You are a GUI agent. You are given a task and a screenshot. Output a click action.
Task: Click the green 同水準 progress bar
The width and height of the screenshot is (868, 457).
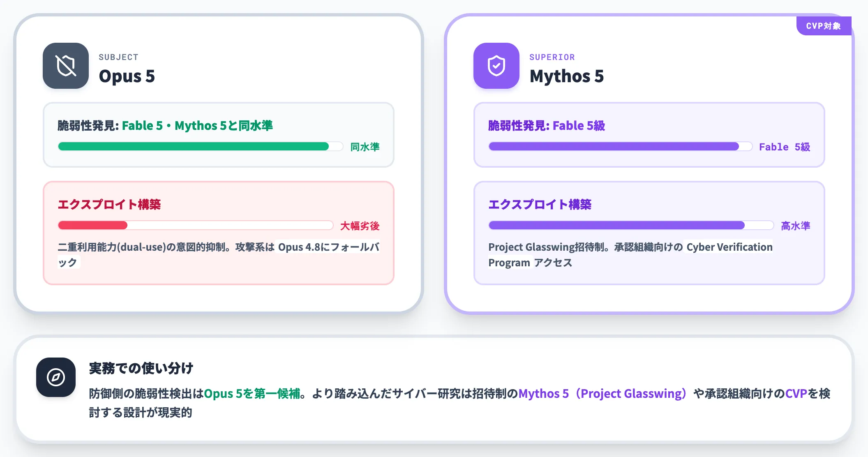click(x=201, y=146)
